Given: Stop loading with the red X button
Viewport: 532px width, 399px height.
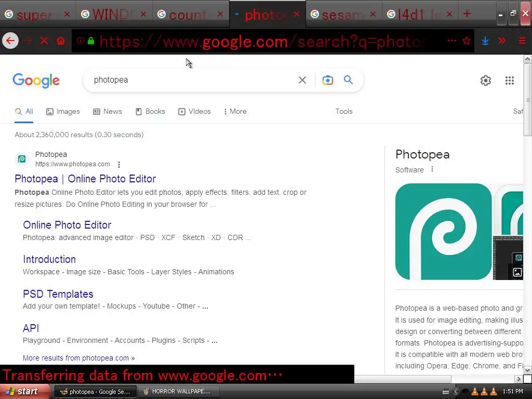Looking at the screenshot, I should tap(44, 41).
